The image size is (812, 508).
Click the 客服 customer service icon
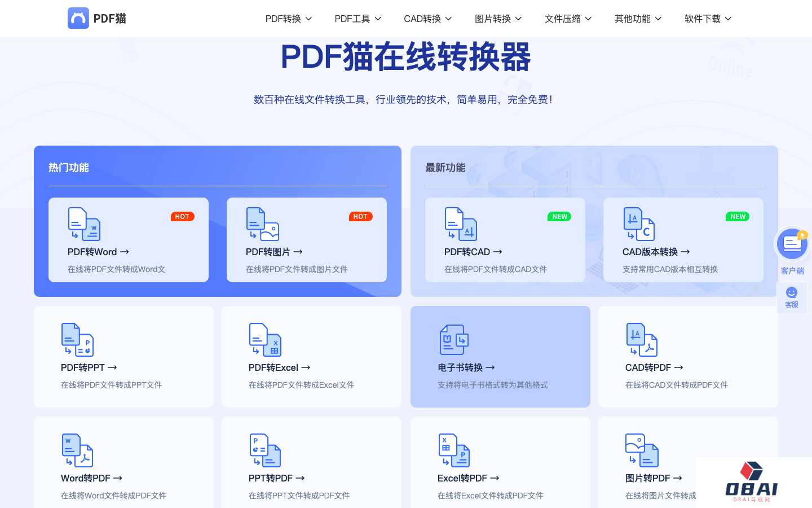[x=792, y=294]
